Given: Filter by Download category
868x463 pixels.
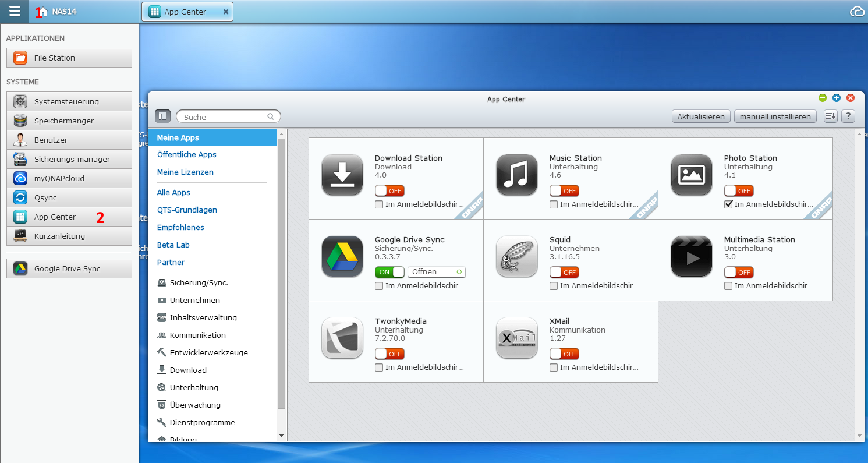Looking at the screenshot, I should pyautogui.click(x=182, y=370).
